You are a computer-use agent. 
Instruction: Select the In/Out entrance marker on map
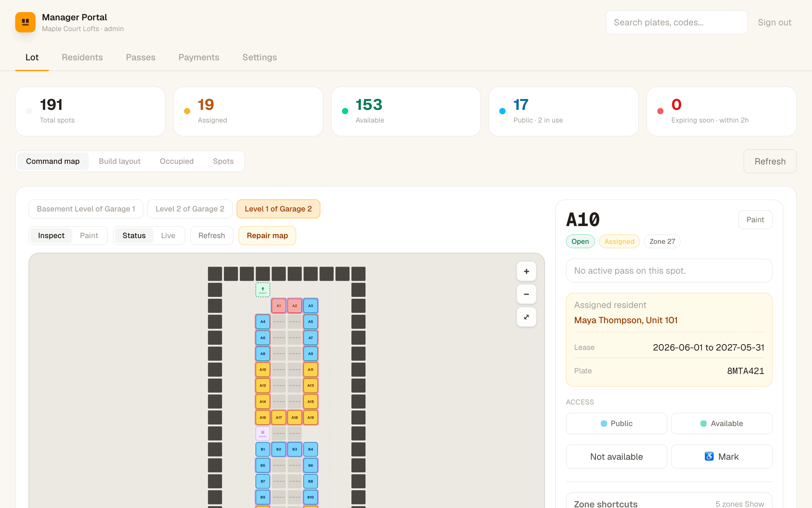coord(263,290)
